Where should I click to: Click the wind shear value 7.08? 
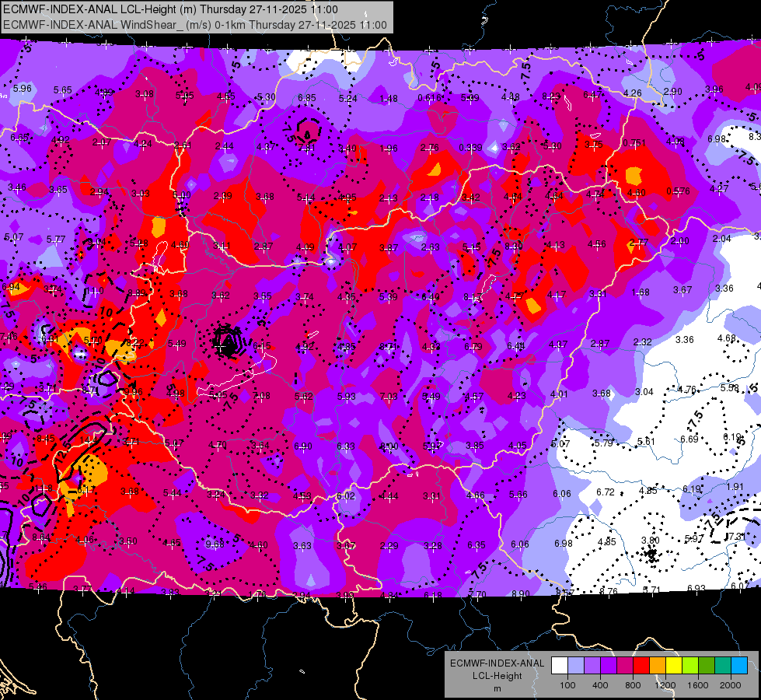[x=262, y=396]
